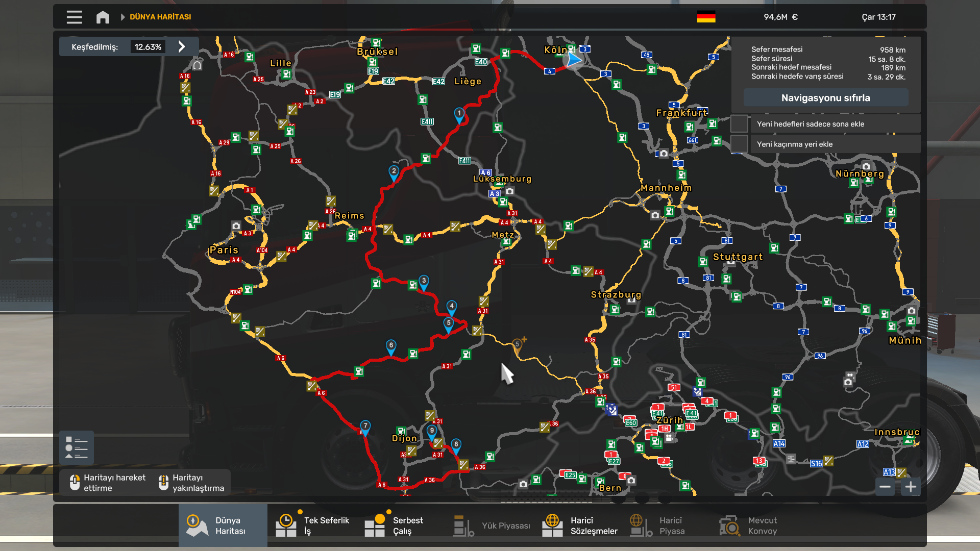Enable 'Yeni hedefleri sadece sona ekle' checkbox
The width and height of the screenshot is (980, 551).
tap(739, 124)
